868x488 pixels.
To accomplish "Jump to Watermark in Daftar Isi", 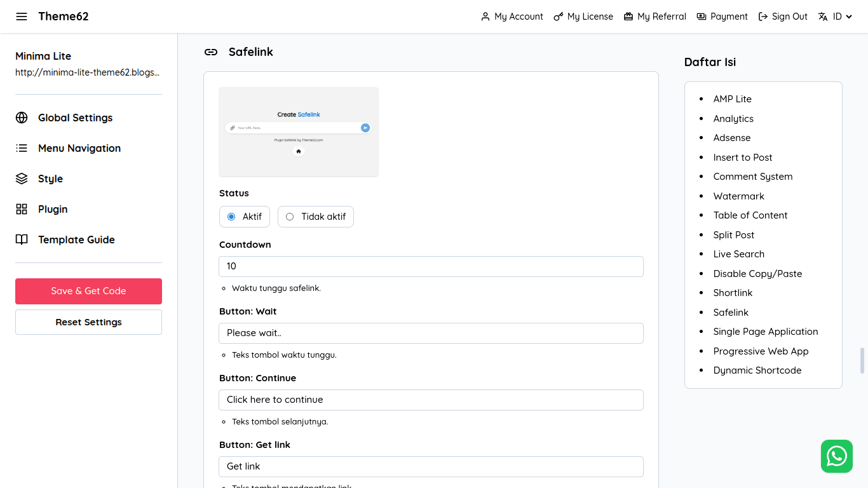I will (739, 196).
